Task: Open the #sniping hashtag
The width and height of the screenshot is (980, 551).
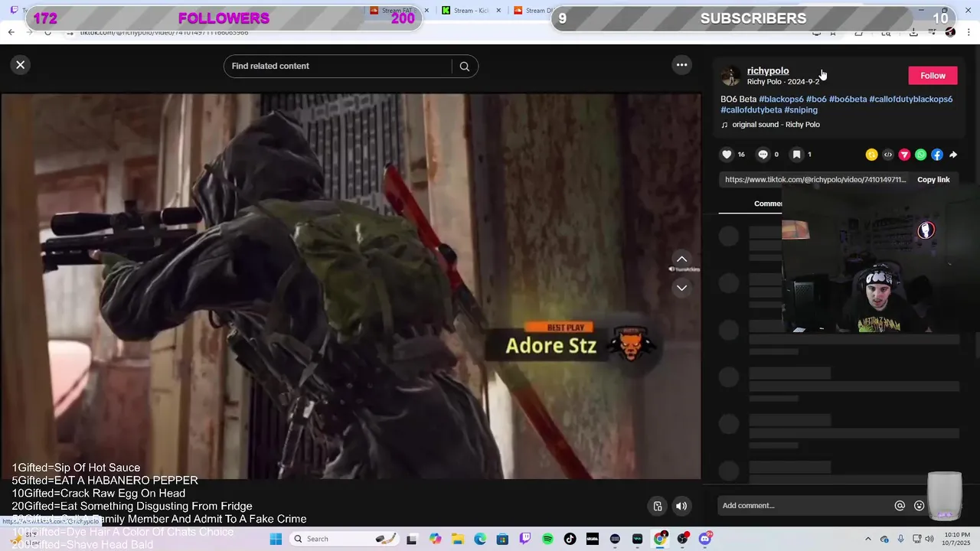Action: coord(801,110)
